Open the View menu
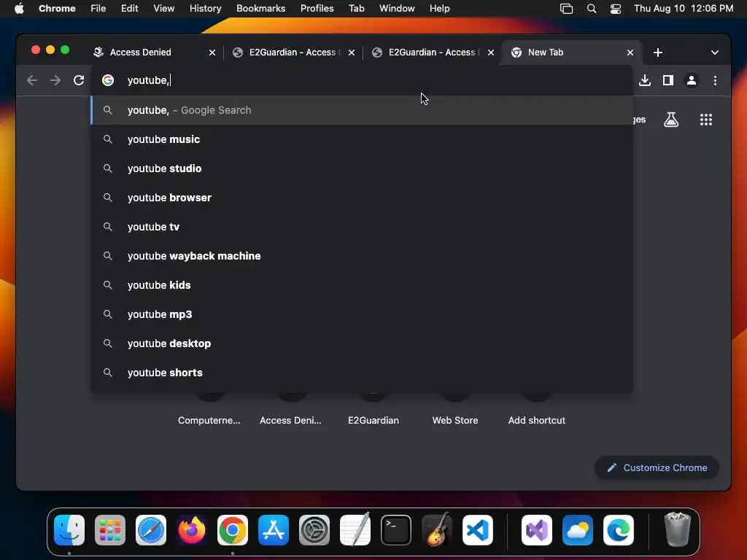This screenshot has width=747, height=560. pyautogui.click(x=163, y=9)
